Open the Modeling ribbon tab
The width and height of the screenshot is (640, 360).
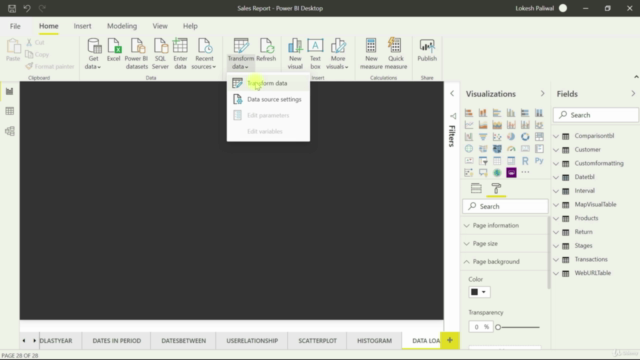pos(122,26)
